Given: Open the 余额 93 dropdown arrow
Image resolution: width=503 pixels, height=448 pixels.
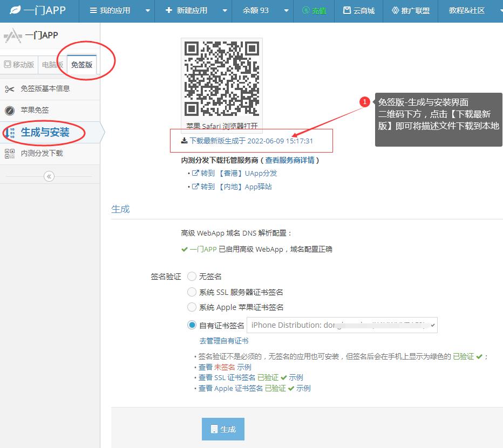Looking at the screenshot, I should tap(286, 11).
